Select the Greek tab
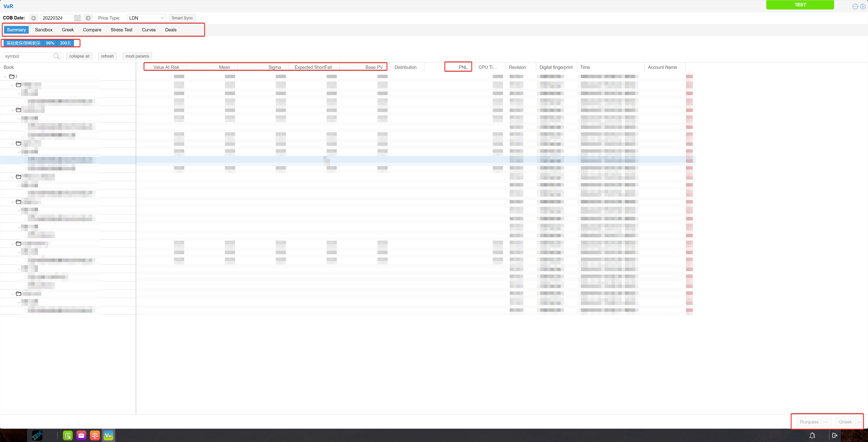The height and width of the screenshot is (442, 868). [x=68, y=29]
